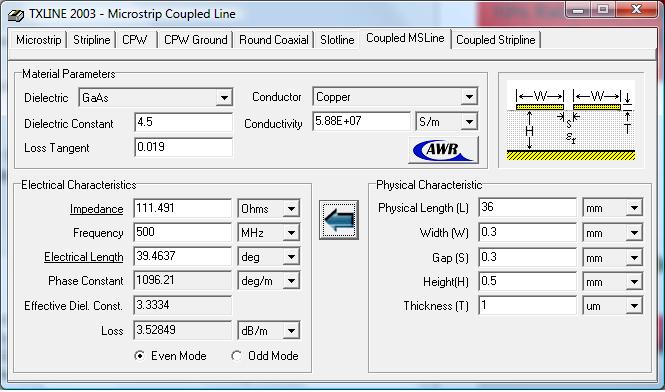Image resolution: width=665 pixels, height=392 pixels.
Task: Switch to the Slotline tab
Action: (x=337, y=40)
